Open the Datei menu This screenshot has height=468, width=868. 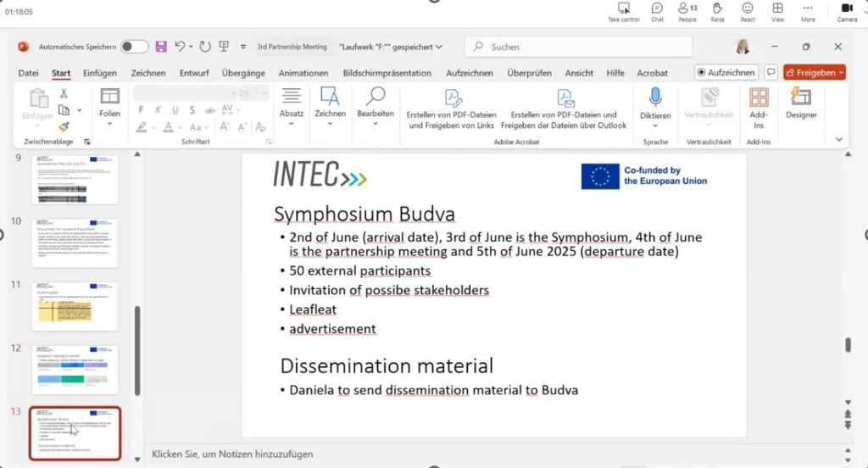click(x=28, y=73)
